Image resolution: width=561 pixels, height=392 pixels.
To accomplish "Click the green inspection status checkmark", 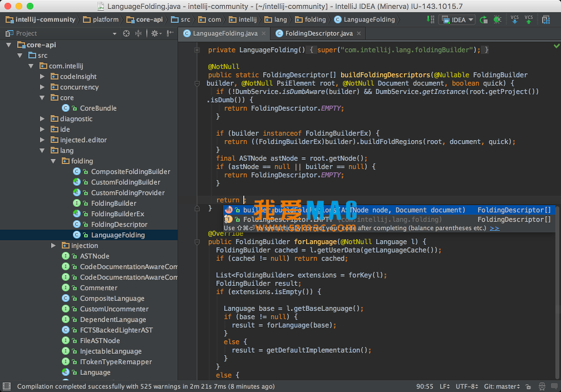I will coord(557,46).
